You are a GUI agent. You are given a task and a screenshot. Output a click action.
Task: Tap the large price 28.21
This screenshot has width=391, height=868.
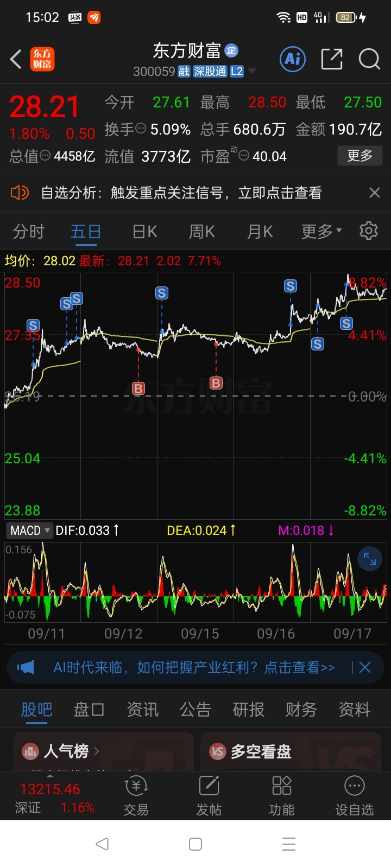(45, 107)
